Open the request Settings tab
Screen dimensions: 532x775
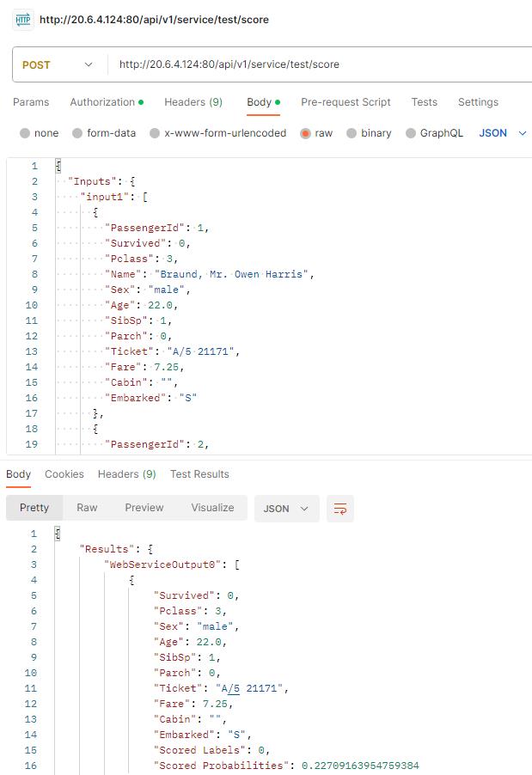point(478,102)
